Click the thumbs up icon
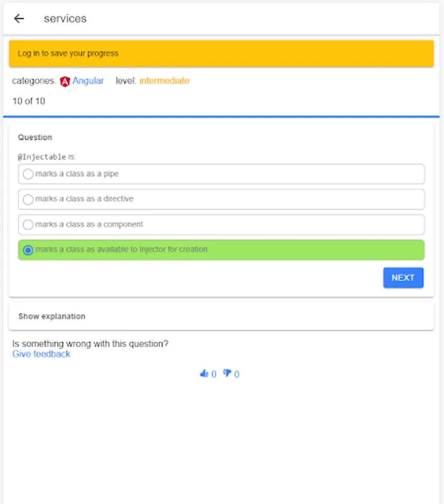The width and height of the screenshot is (444, 504). 204,374
